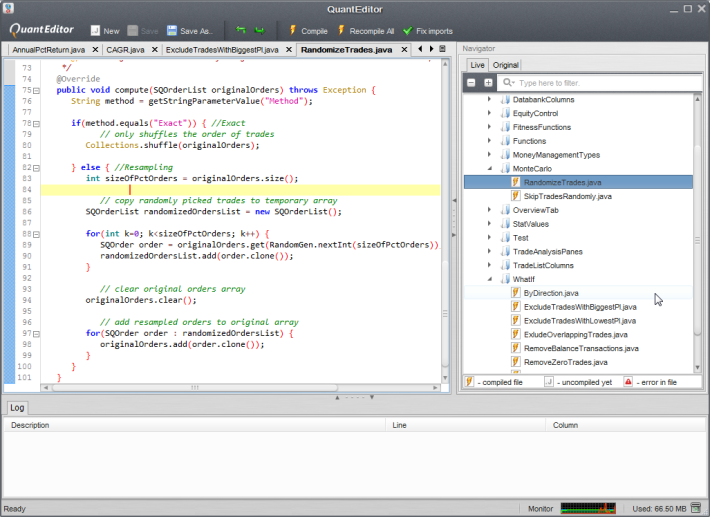The image size is (710, 517).
Task: Click the Save As toolbar button
Action: point(190,31)
